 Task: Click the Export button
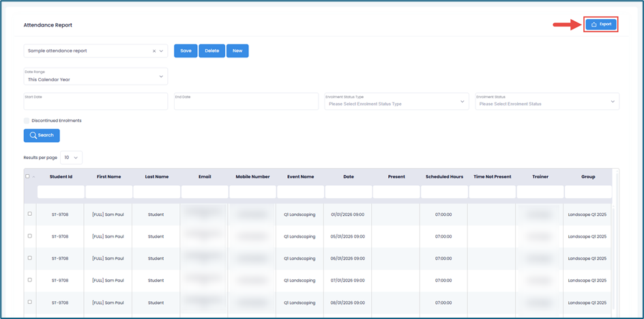coord(601,25)
